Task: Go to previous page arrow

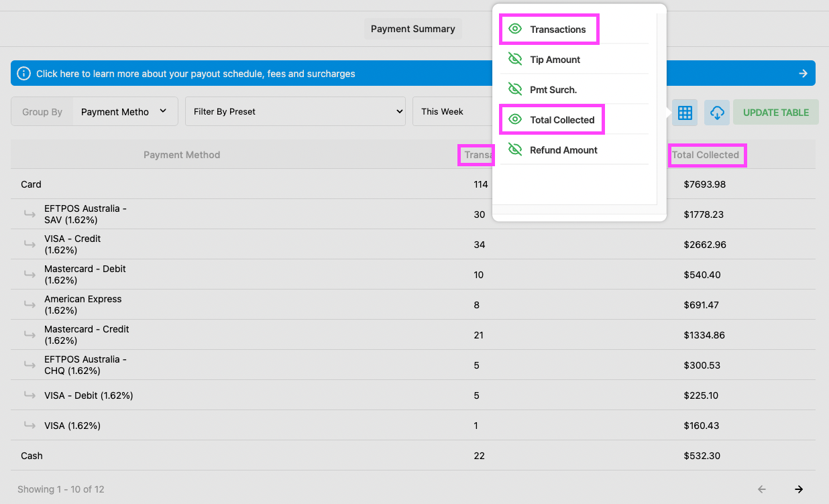Action: coord(761,489)
